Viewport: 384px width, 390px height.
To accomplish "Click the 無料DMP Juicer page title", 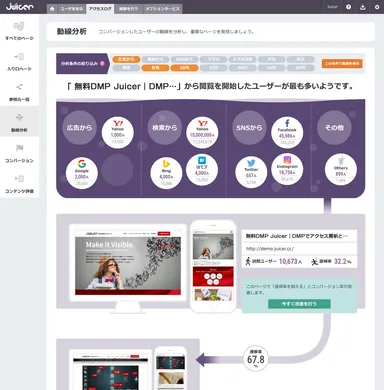I will pyautogui.click(x=297, y=236).
